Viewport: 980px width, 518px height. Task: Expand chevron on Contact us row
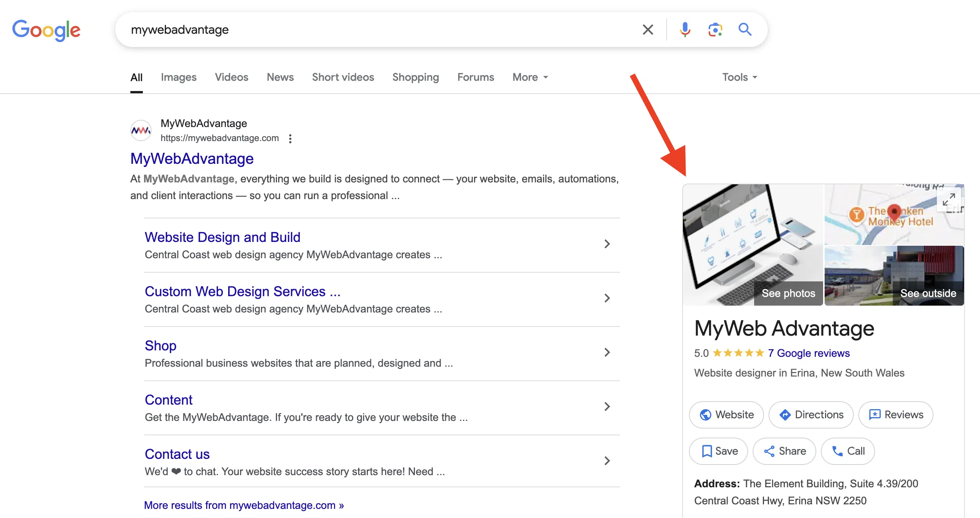607,461
